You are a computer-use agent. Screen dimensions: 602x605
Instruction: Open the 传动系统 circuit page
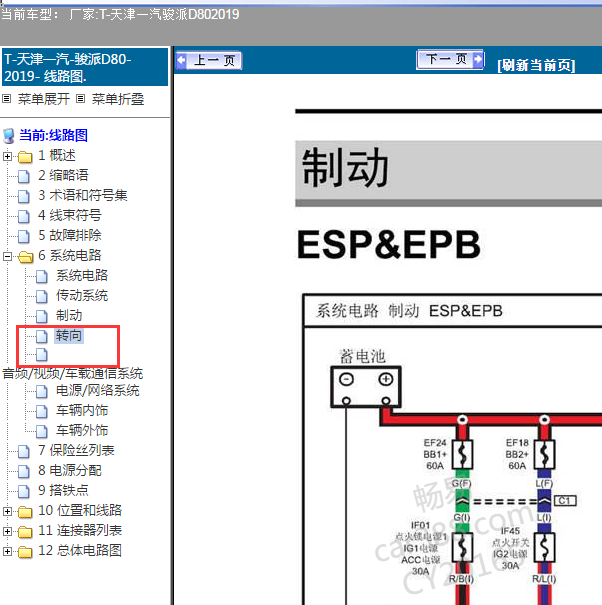pyautogui.click(x=82, y=296)
